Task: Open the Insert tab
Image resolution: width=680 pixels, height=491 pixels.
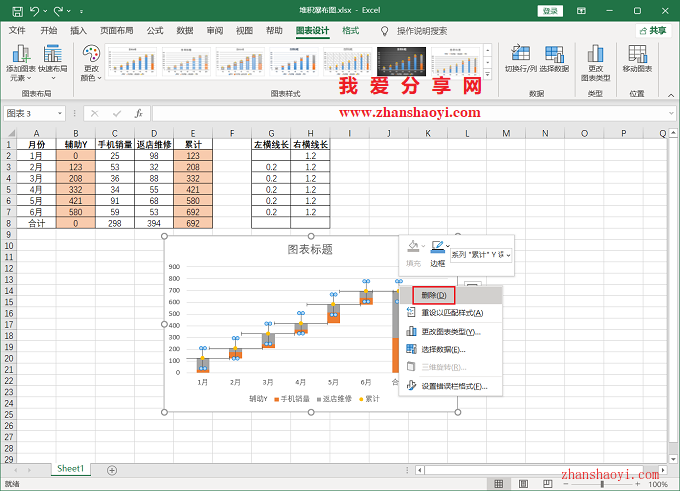Action: [78, 30]
